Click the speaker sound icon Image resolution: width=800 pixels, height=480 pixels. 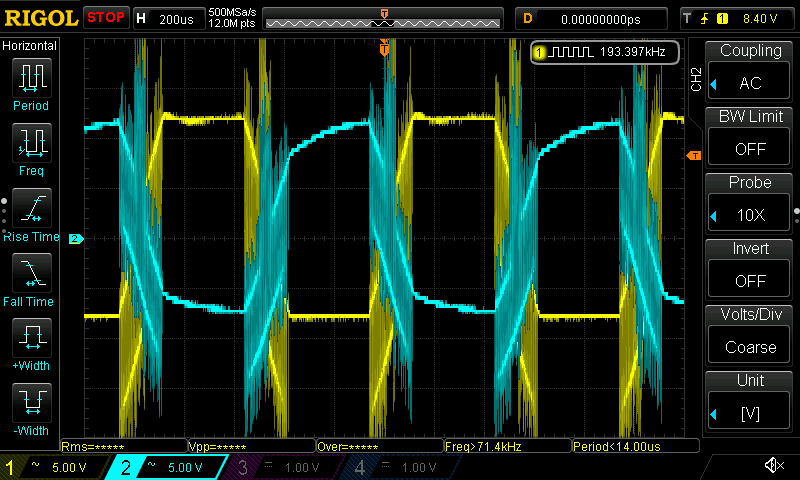coord(773,466)
